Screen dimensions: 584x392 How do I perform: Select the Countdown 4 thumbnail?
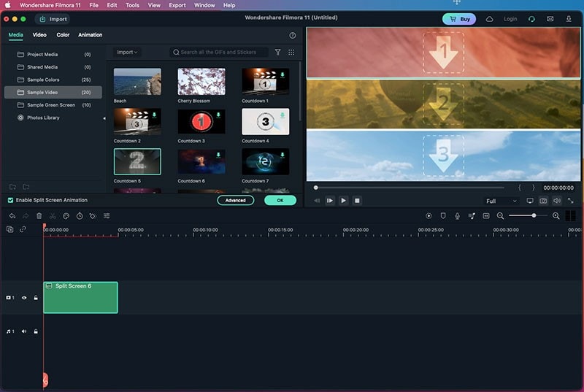(x=266, y=122)
